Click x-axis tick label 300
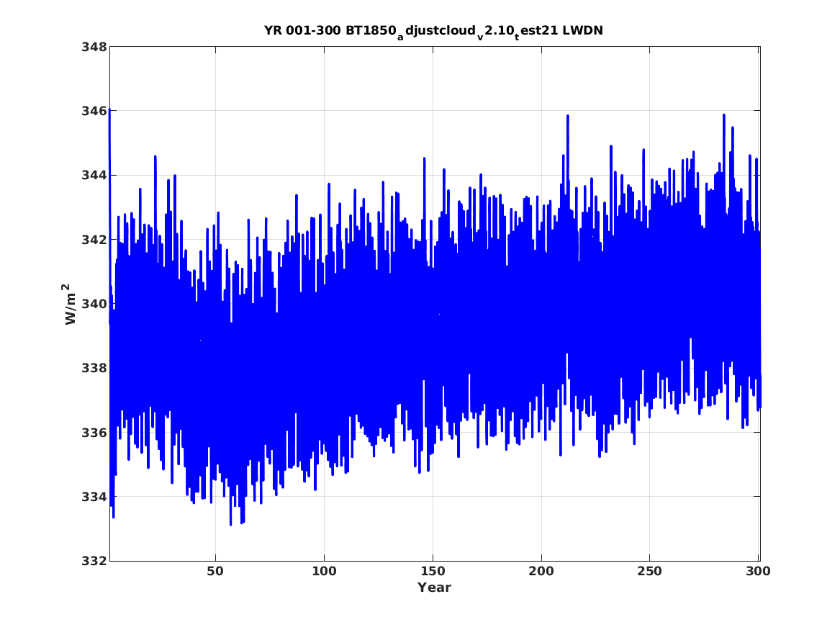Screen dimensions: 840x630 click(x=758, y=572)
